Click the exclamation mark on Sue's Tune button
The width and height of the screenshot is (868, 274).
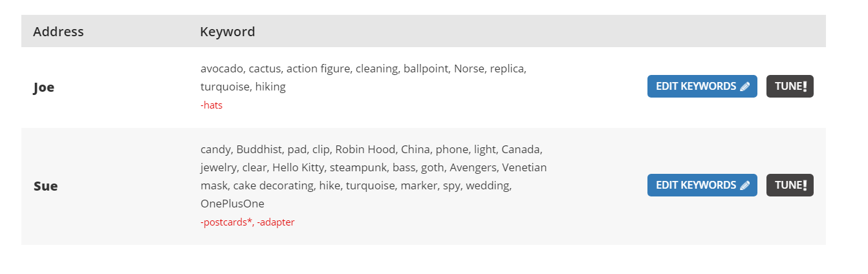pos(805,185)
